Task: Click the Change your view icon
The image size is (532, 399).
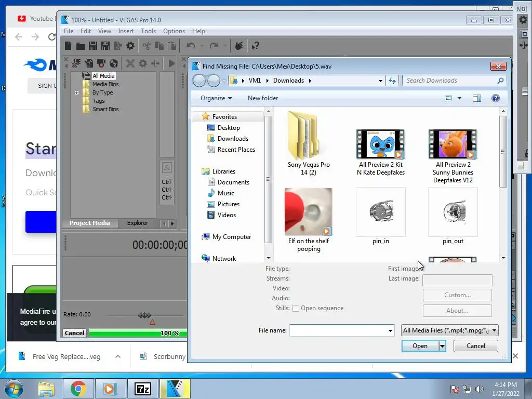Action: [x=448, y=98]
